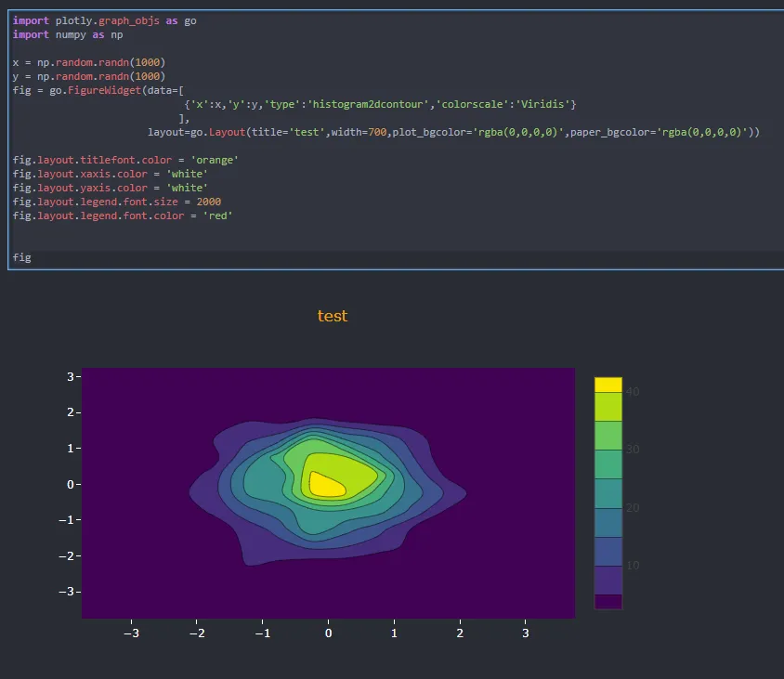
Task: Click the 2000 legend font size value
Action: (x=209, y=202)
